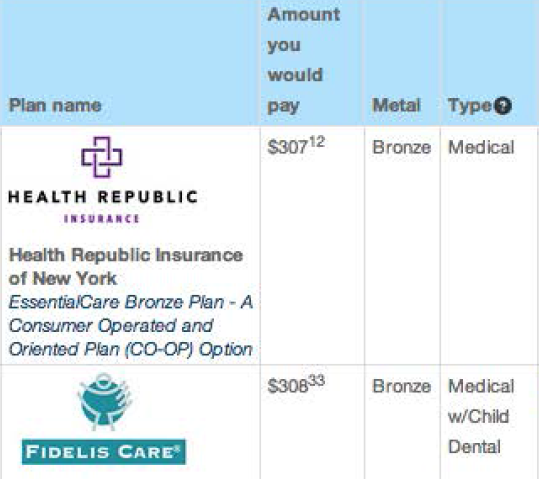539x479 pixels.
Task: Sort by Amount you would pay header
Action: point(304,60)
